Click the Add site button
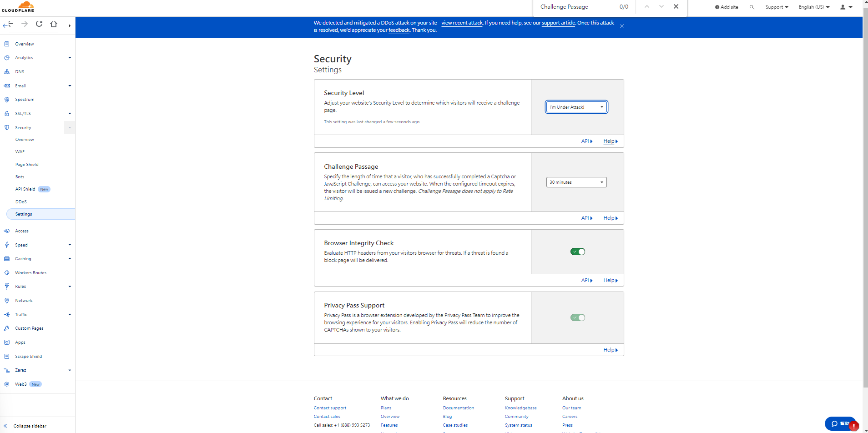The width and height of the screenshot is (868, 433). (727, 7)
